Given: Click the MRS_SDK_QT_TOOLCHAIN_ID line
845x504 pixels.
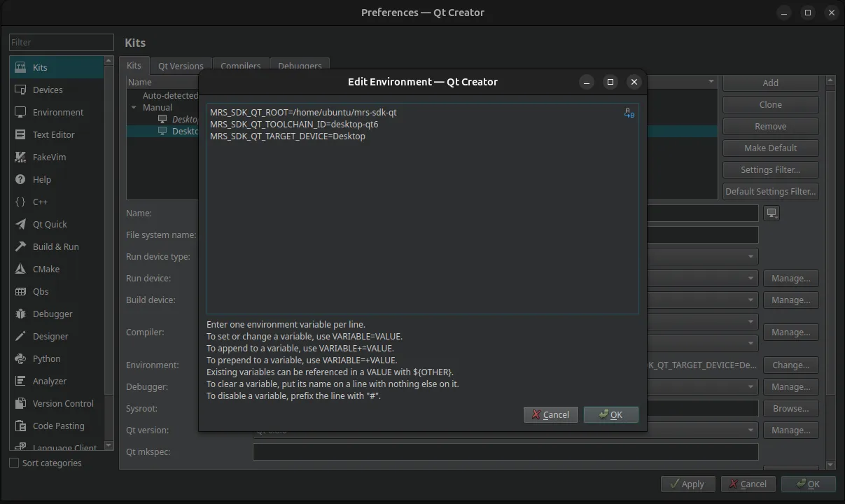Looking at the screenshot, I should coord(294,124).
